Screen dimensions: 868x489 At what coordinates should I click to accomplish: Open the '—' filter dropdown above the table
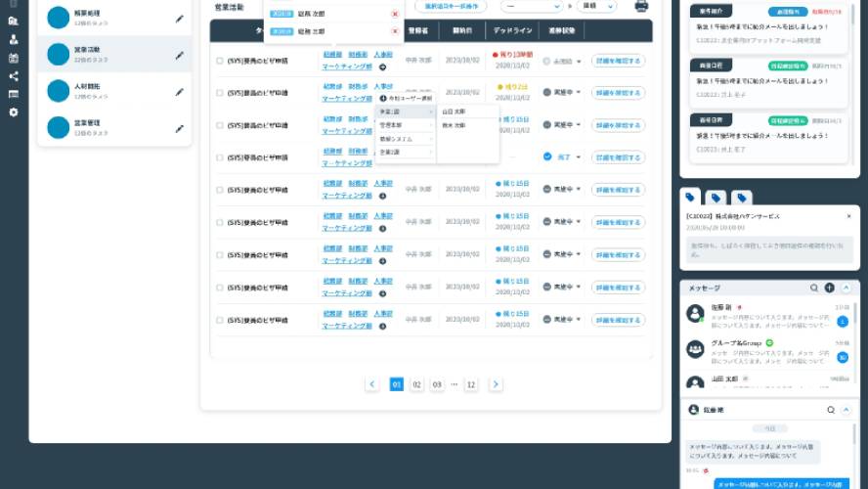(532, 6)
